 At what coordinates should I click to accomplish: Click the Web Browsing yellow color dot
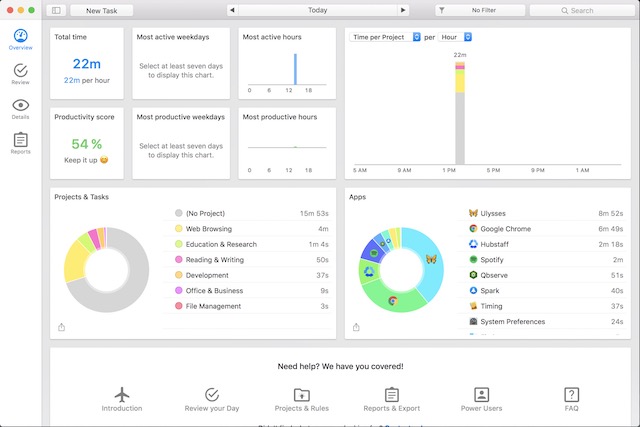point(178,229)
